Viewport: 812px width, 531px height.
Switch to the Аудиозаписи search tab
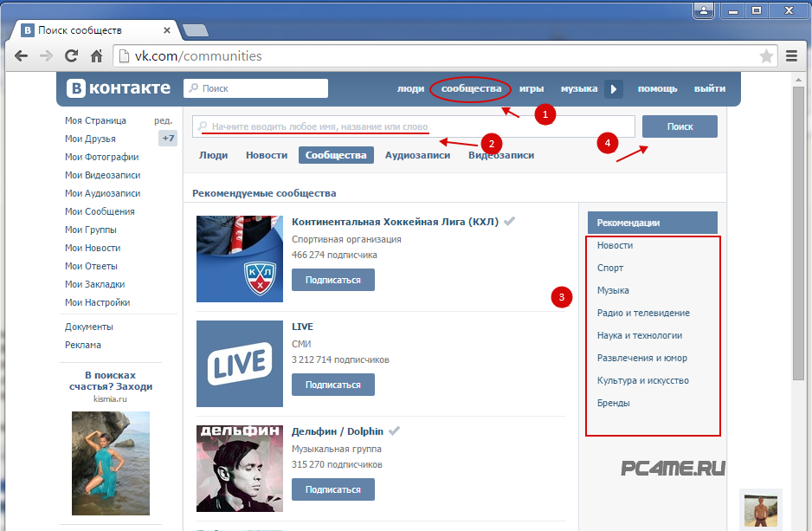coord(417,155)
